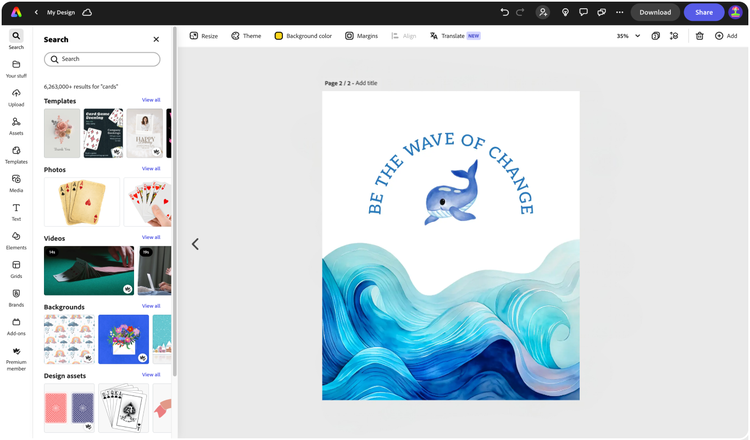Open the Assets panel
Viewport: 750px width, 440px height.
tap(16, 126)
